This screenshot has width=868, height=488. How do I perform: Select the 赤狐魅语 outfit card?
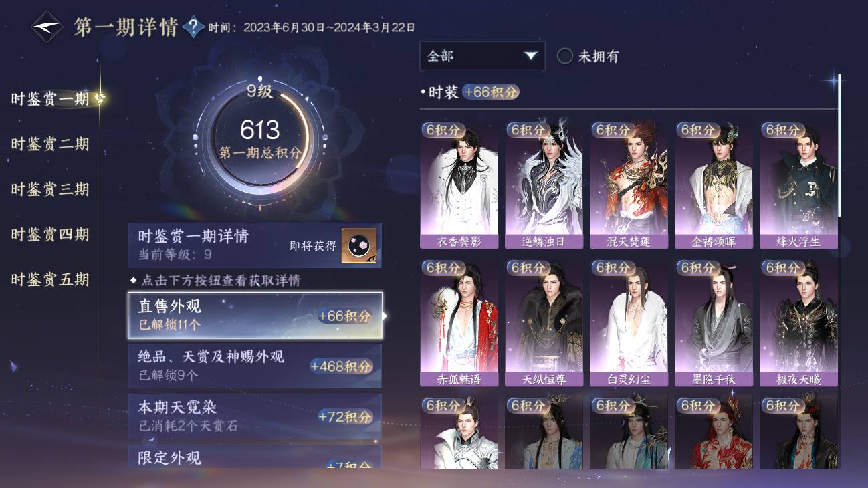coord(459,323)
